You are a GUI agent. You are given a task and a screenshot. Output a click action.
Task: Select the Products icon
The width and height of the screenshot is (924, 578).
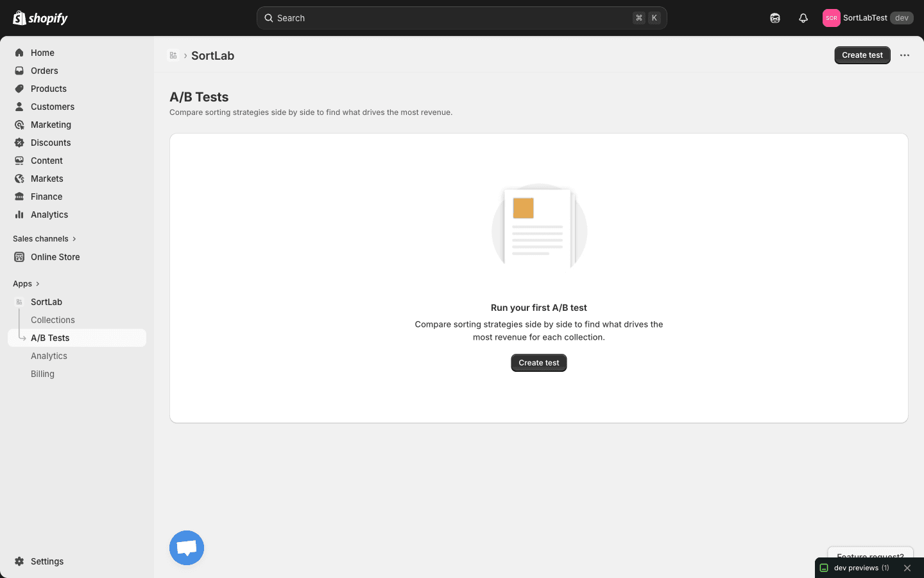tap(19, 89)
